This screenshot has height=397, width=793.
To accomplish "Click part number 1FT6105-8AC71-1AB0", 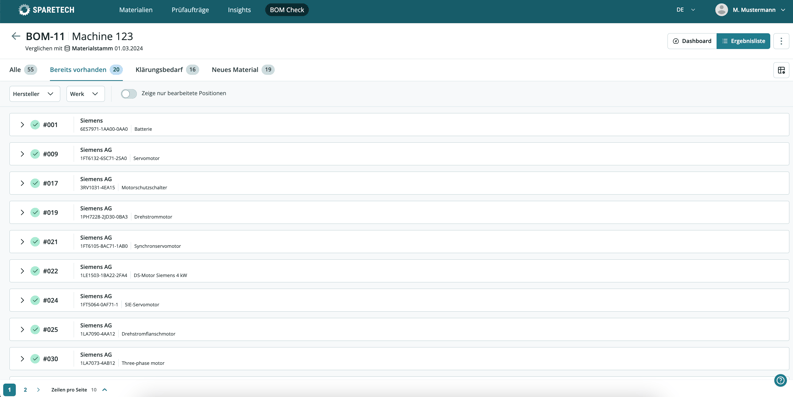I will 104,246.
